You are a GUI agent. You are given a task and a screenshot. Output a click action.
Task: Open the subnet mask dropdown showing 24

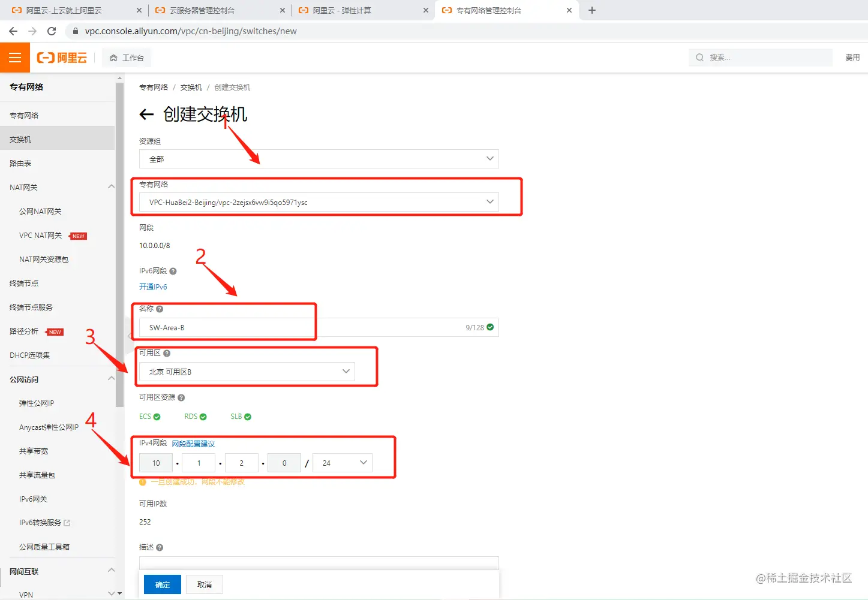click(343, 463)
